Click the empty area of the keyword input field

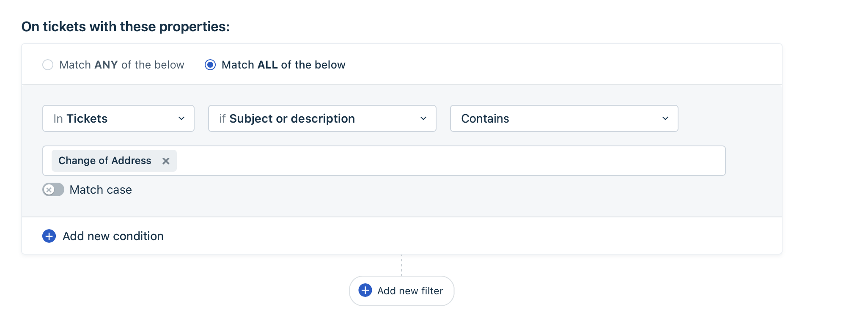coord(448,161)
